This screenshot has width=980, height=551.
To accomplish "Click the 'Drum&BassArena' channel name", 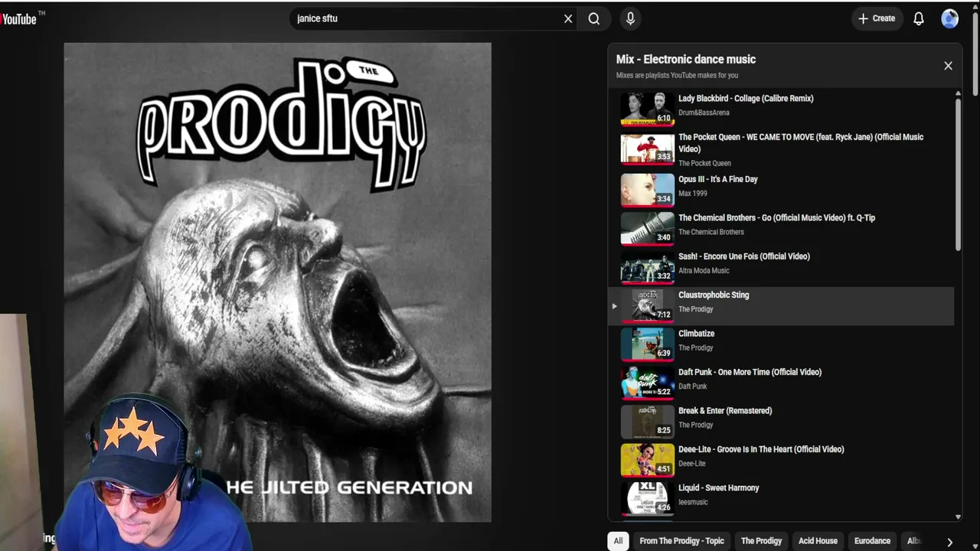I will click(x=704, y=112).
